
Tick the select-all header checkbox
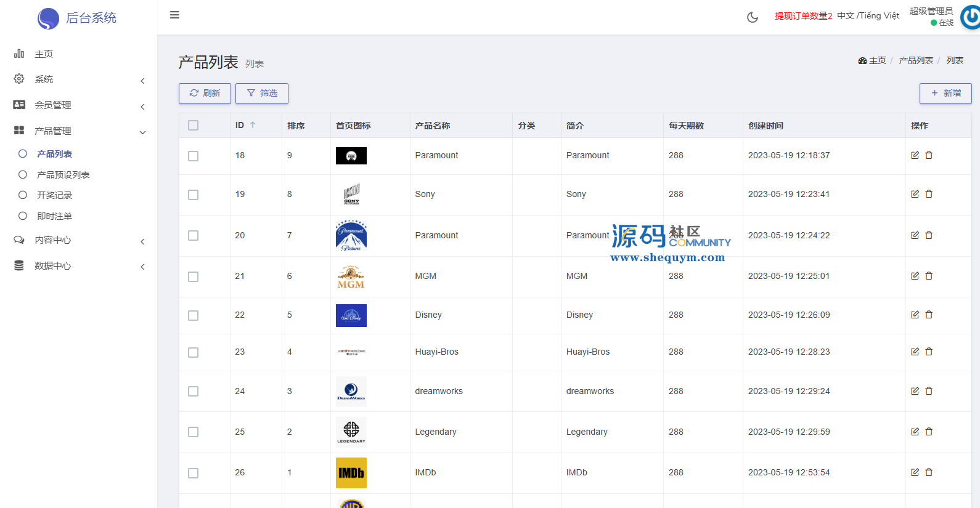[194, 126]
